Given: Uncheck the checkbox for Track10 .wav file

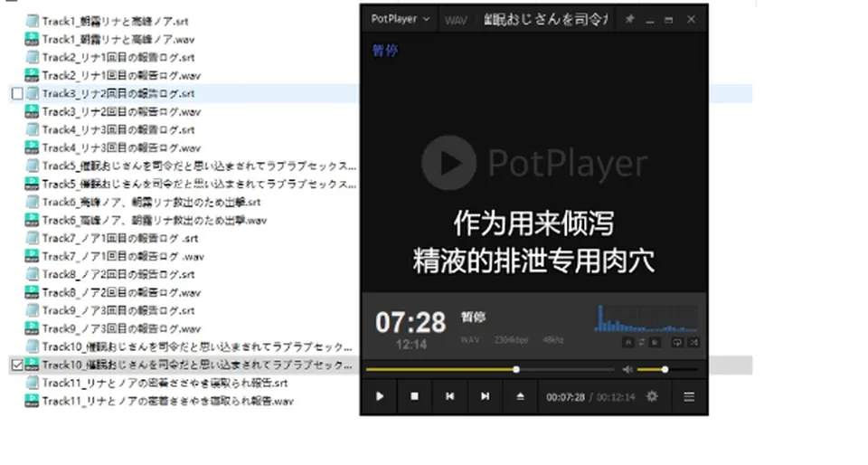Looking at the screenshot, I should [x=17, y=365].
